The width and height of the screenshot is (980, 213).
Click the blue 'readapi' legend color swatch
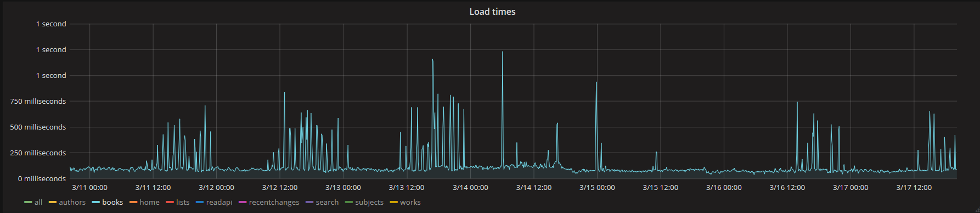click(x=200, y=203)
